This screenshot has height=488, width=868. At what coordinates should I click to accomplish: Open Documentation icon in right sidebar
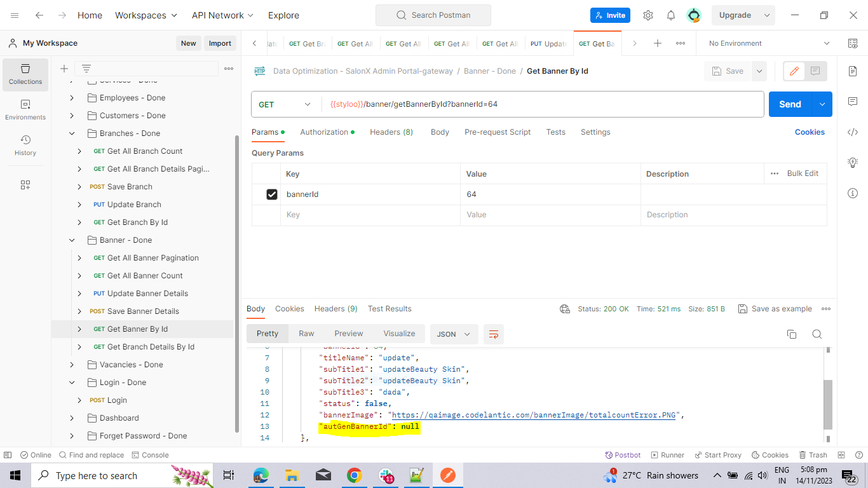pyautogui.click(x=853, y=71)
